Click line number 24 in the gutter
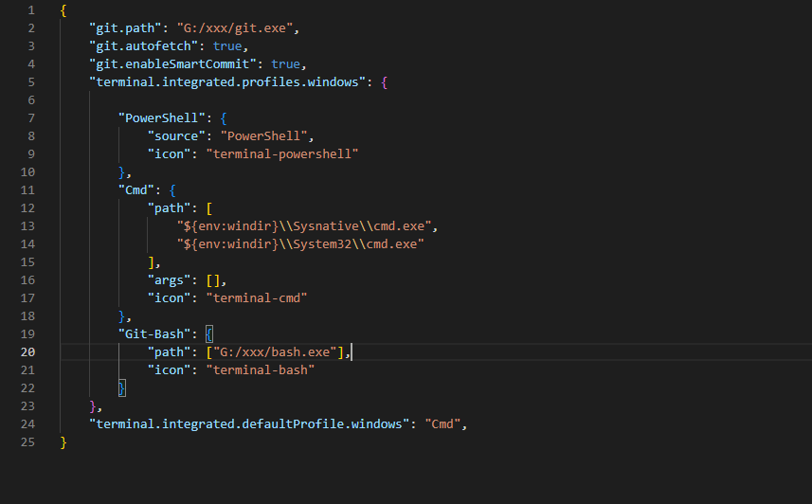 pyautogui.click(x=27, y=423)
